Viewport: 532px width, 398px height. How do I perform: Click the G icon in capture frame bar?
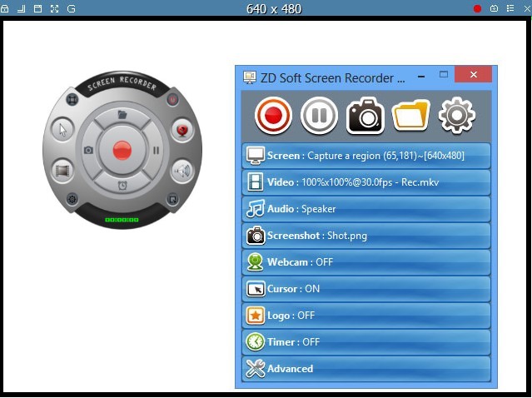[x=72, y=8]
